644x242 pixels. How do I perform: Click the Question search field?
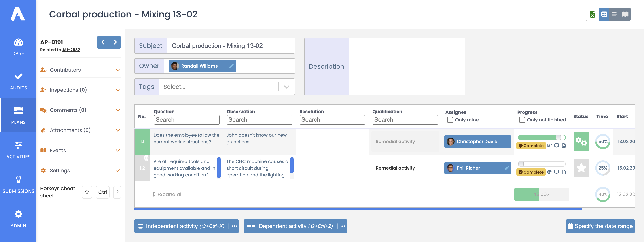coord(186,119)
